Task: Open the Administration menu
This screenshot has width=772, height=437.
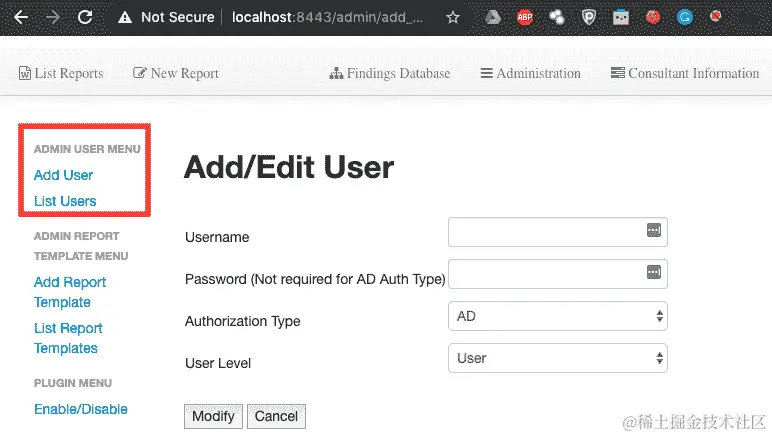Action: (530, 73)
